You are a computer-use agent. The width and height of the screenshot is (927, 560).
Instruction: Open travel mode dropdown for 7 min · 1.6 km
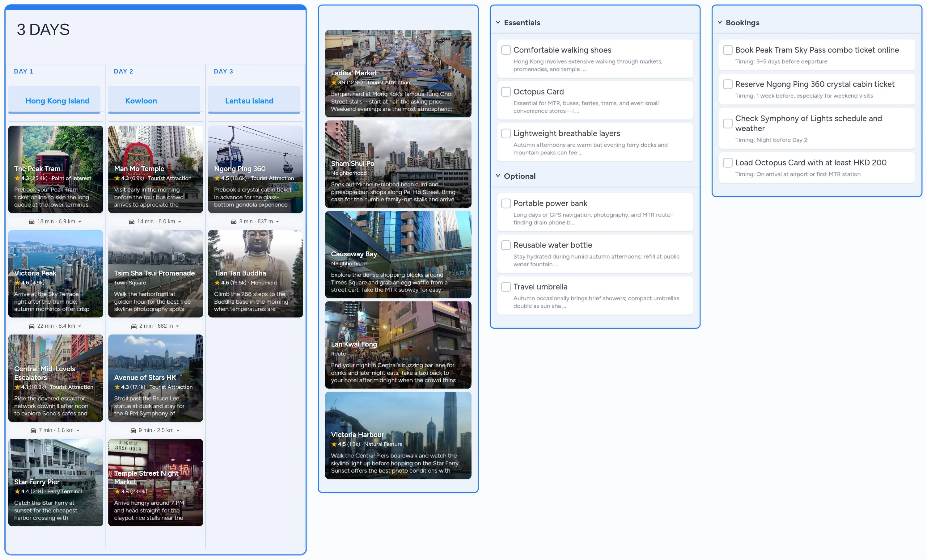78,431
